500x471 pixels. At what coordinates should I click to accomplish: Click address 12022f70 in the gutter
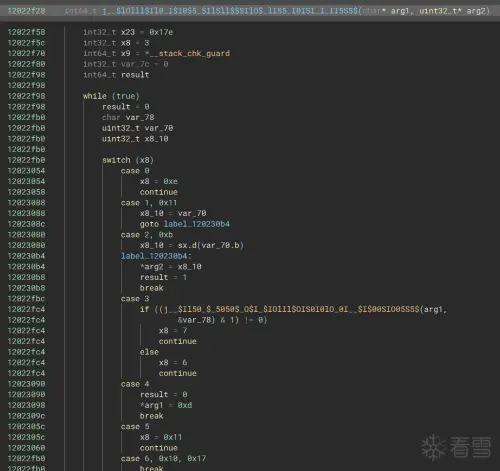click(x=26, y=54)
